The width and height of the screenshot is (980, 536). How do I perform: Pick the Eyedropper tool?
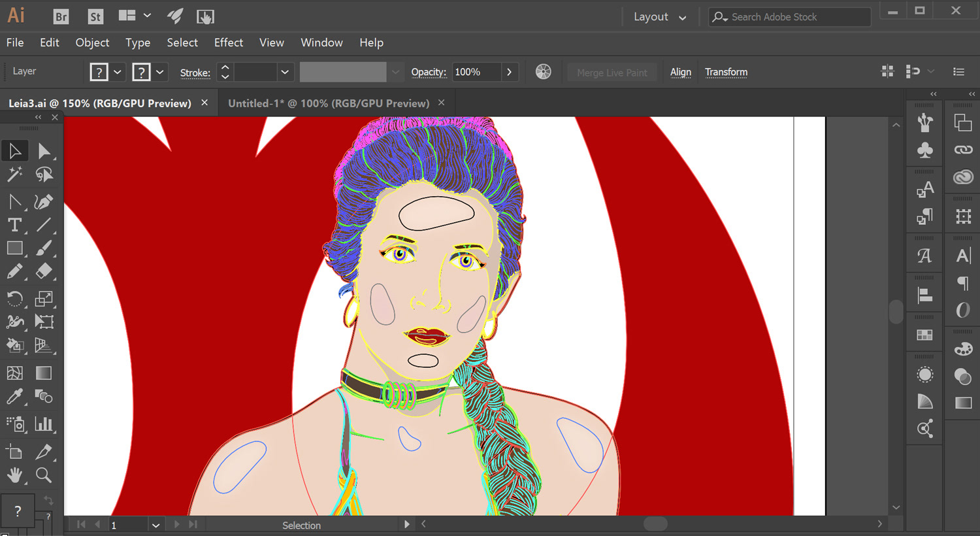15,396
